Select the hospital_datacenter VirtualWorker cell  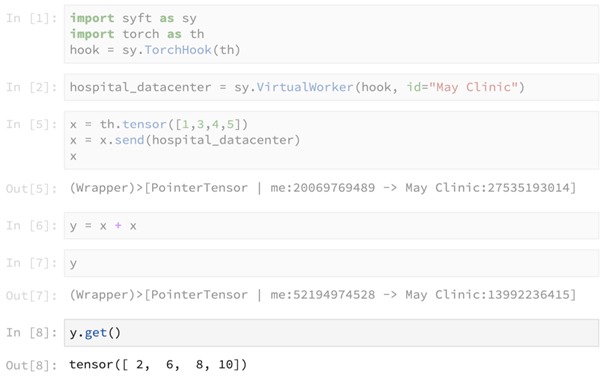(331, 87)
